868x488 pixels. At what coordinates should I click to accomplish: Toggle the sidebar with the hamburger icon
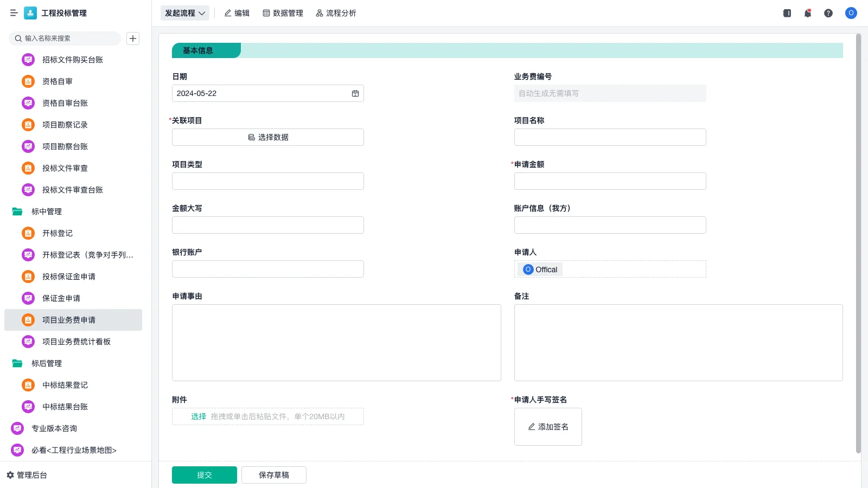[x=14, y=13]
